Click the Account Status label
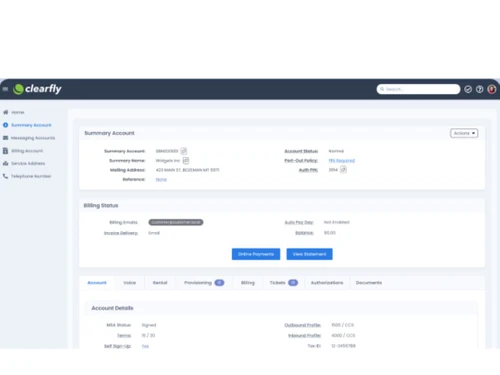The image size is (500, 375). click(x=301, y=151)
